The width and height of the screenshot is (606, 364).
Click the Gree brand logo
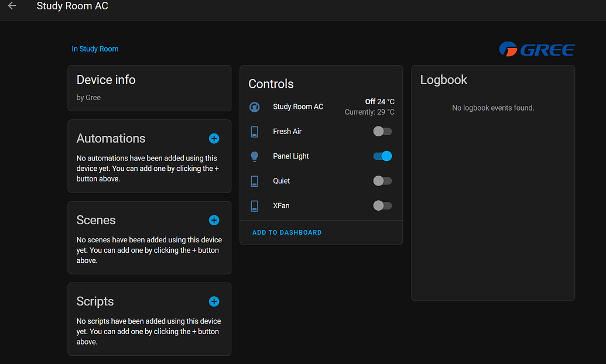(536, 50)
